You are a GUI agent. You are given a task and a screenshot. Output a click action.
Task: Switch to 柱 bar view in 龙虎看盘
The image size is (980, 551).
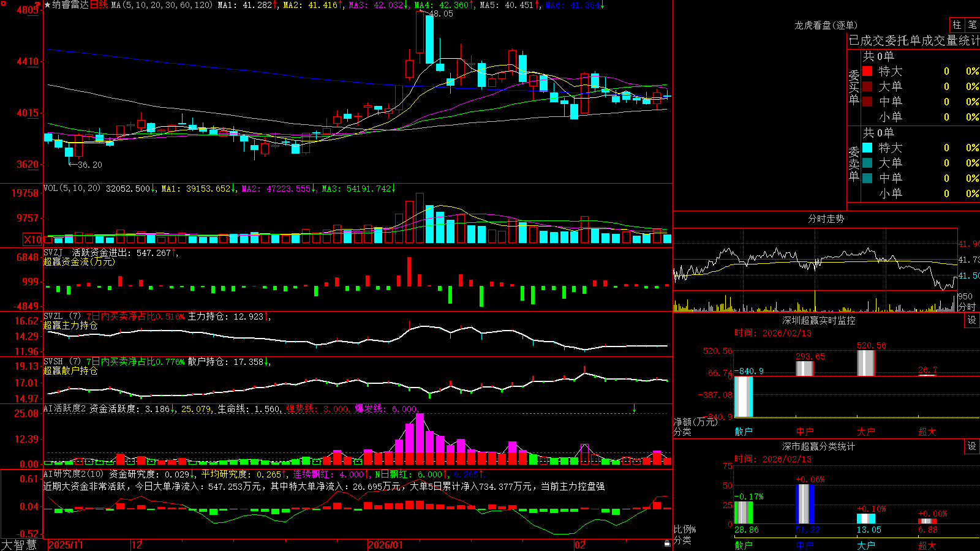957,24
